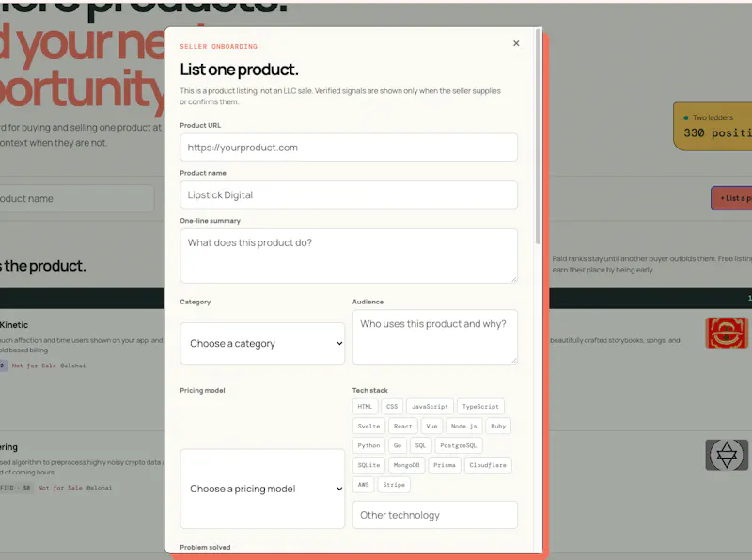Choose the Cloudflare tech tag
The width and height of the screenshot is (752, 560).
[488, 465]
